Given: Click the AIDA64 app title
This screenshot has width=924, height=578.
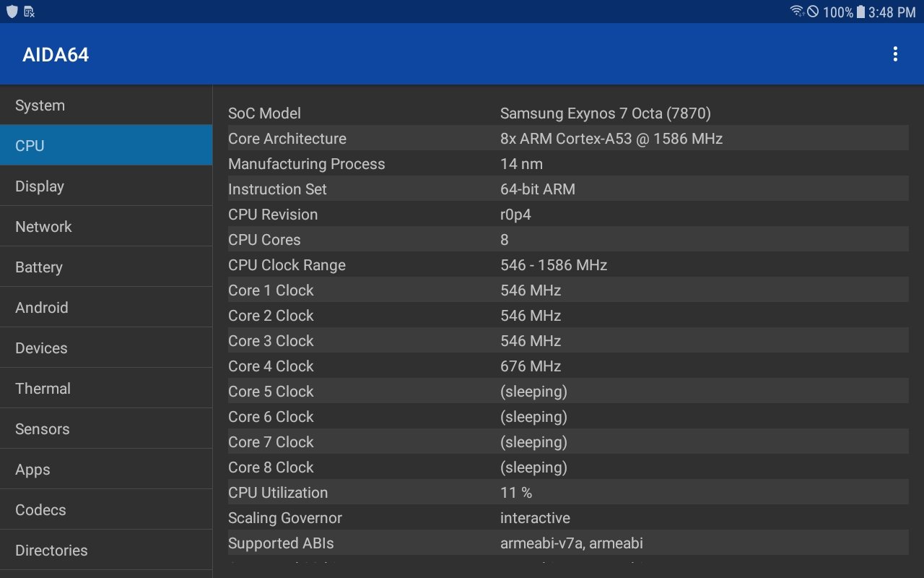Looking at the screenshot, I should tap(56, 55).
